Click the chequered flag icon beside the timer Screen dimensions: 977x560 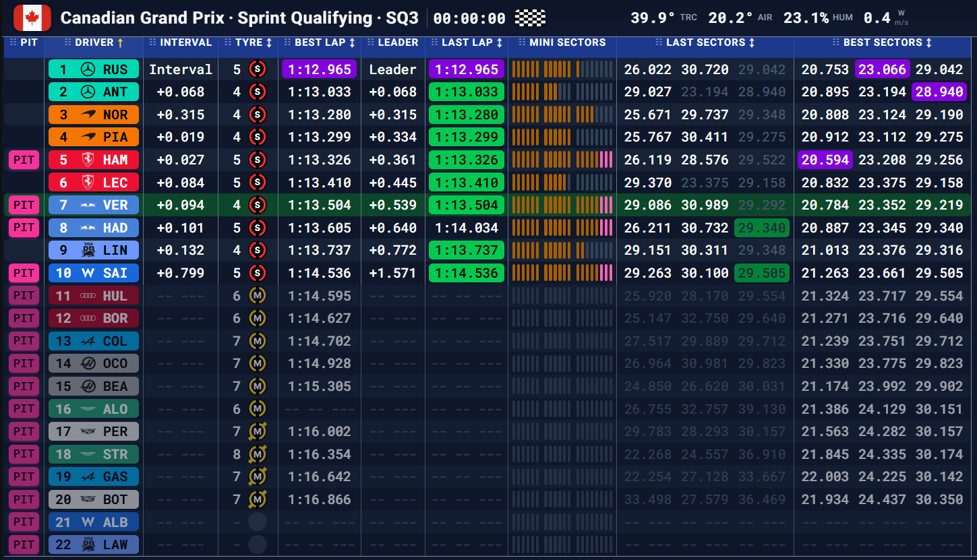530,18
